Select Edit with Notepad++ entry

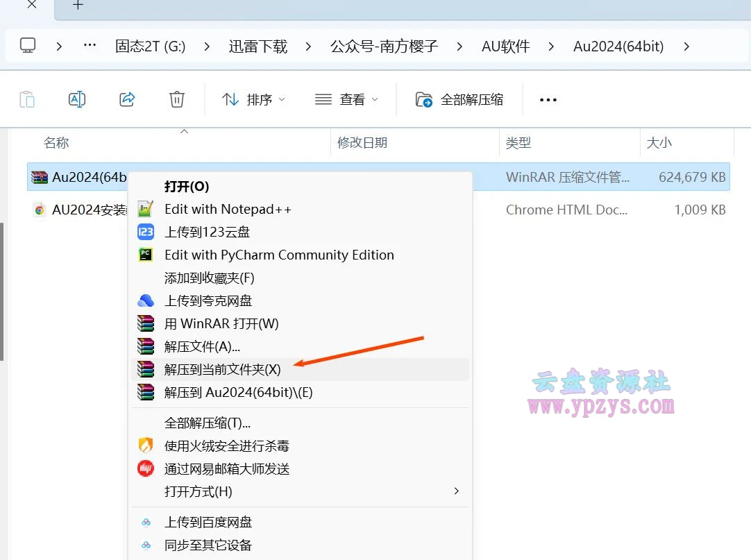(x=228, y=209)
